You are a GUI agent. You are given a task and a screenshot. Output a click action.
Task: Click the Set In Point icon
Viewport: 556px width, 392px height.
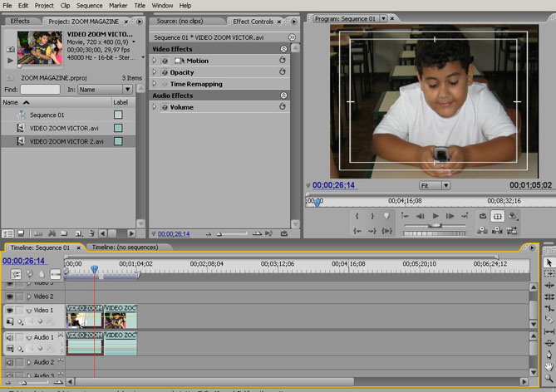tap(357, 216)
